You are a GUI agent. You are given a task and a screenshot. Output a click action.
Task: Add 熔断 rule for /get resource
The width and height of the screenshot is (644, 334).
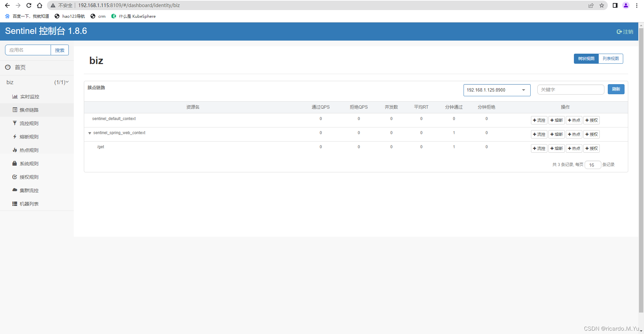tap(556, 148)
